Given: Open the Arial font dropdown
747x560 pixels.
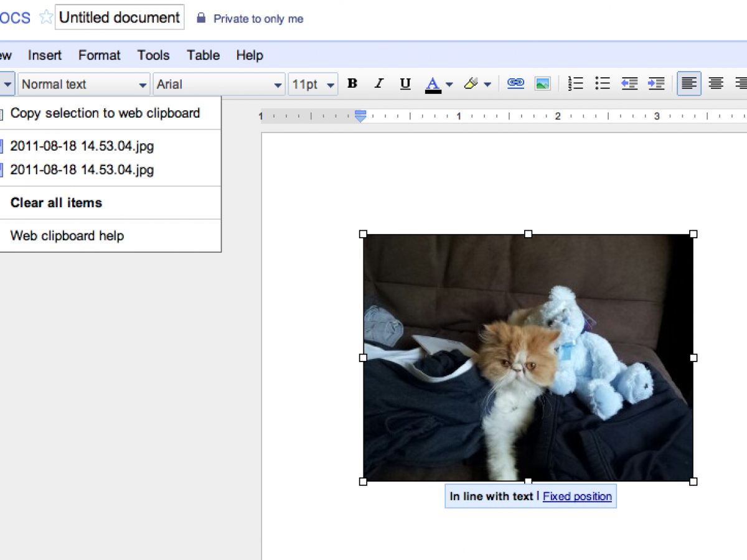Looking at the screenshot, I should point(218,85).
